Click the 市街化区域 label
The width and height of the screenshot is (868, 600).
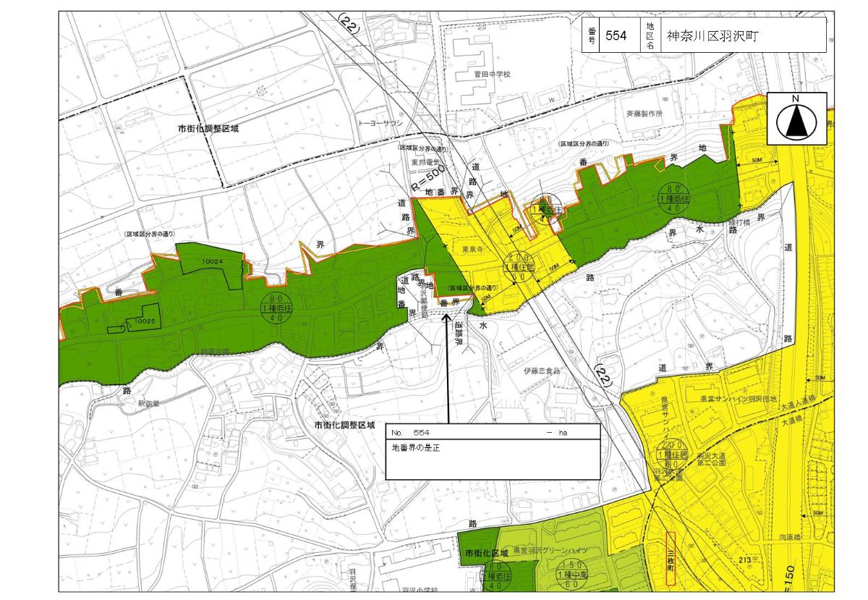coord(477,554)
